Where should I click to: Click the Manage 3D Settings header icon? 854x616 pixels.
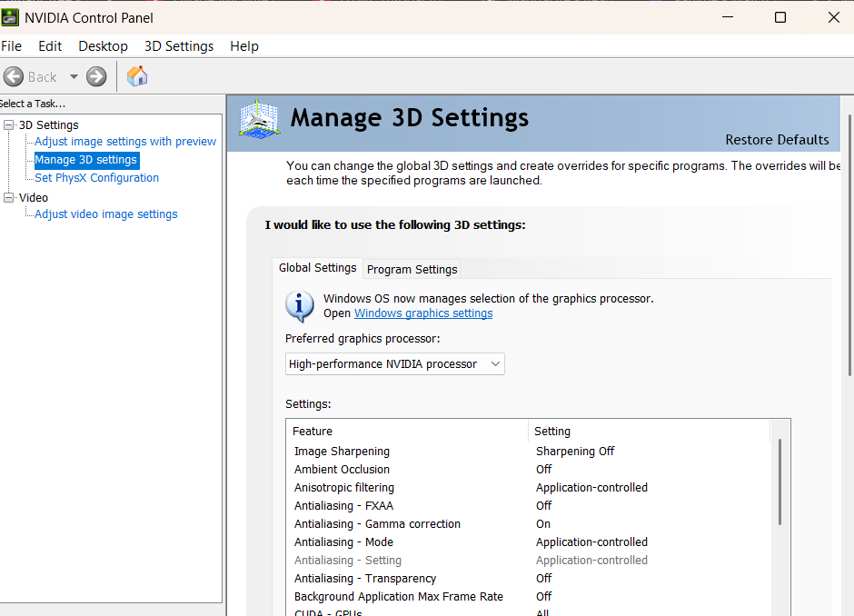coord(259,121)
